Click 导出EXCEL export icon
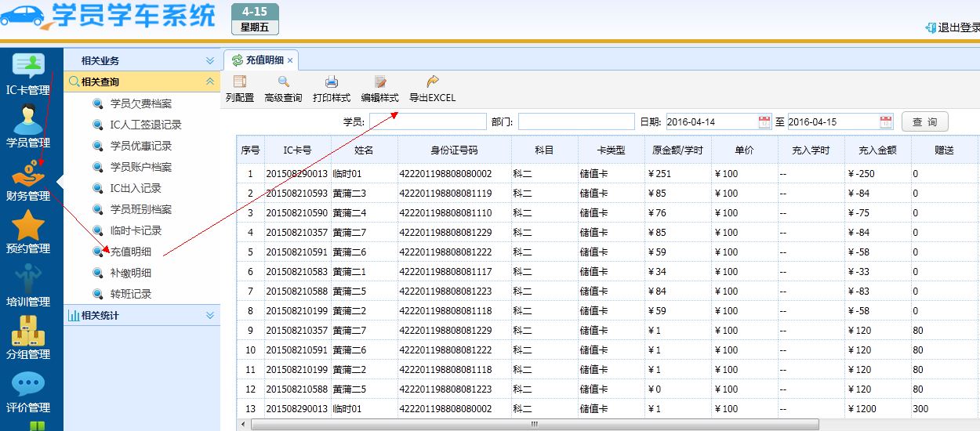 (x=432, y=81)
